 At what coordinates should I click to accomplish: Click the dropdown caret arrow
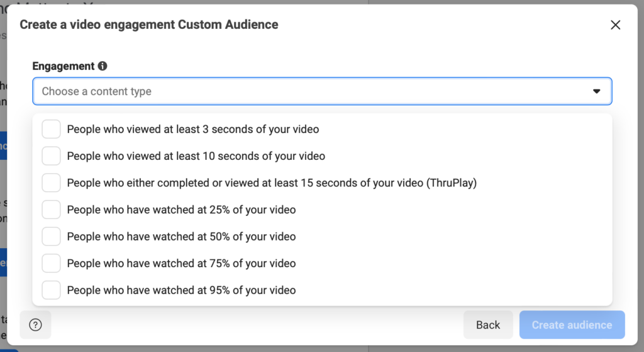(596, 91)
